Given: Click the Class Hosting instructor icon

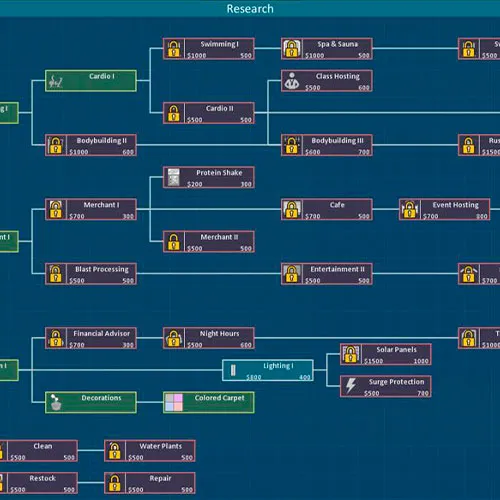Looking at the screenshot, I should [292, 81].
